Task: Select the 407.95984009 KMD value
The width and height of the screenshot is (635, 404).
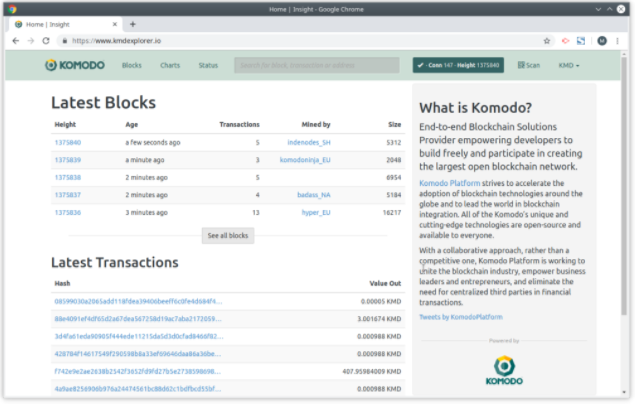Action: pyautogui.click(x=372, y=371)
